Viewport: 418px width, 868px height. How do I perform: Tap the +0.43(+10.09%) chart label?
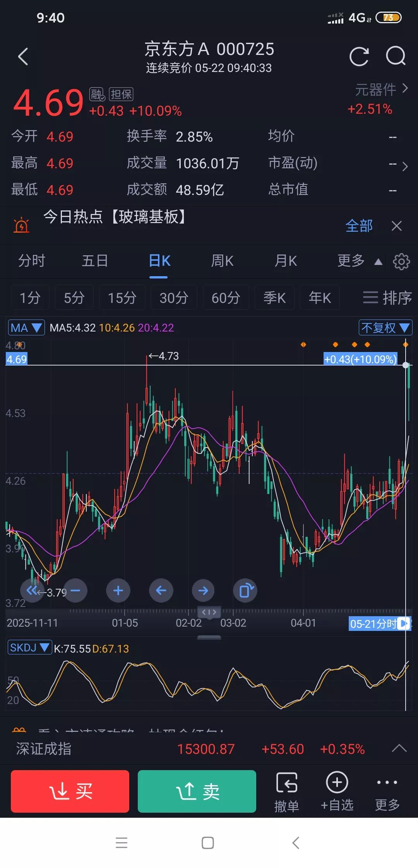pyautogui.click(x=360, y=359)
